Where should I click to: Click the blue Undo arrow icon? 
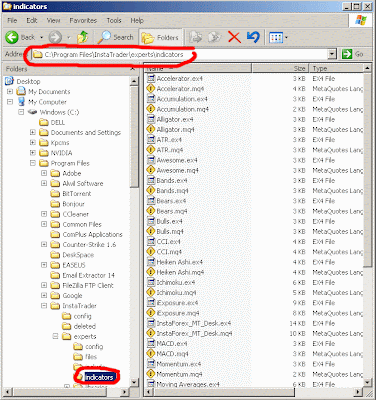(x=253, y=37)
